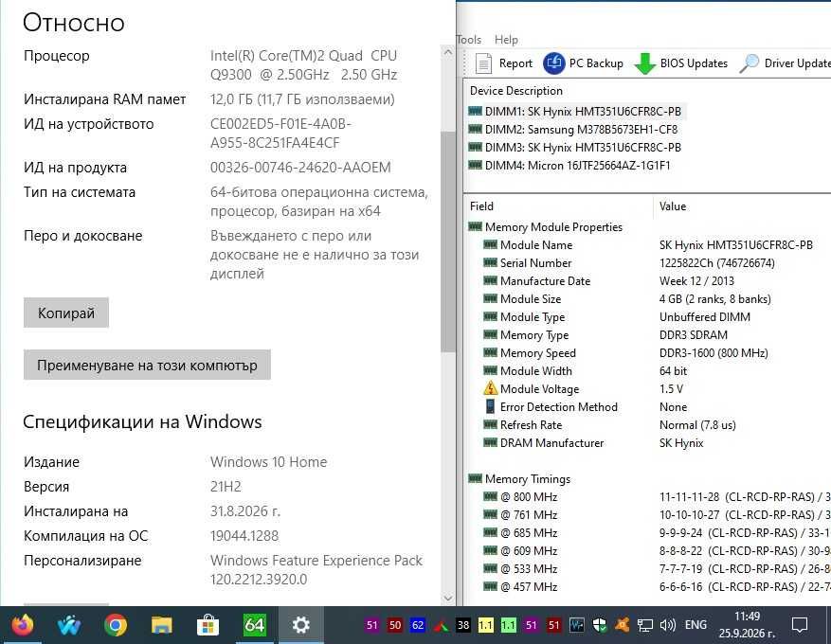Click the black 38 temperature tray icon

pyautogui.click(x=463, y=625)
